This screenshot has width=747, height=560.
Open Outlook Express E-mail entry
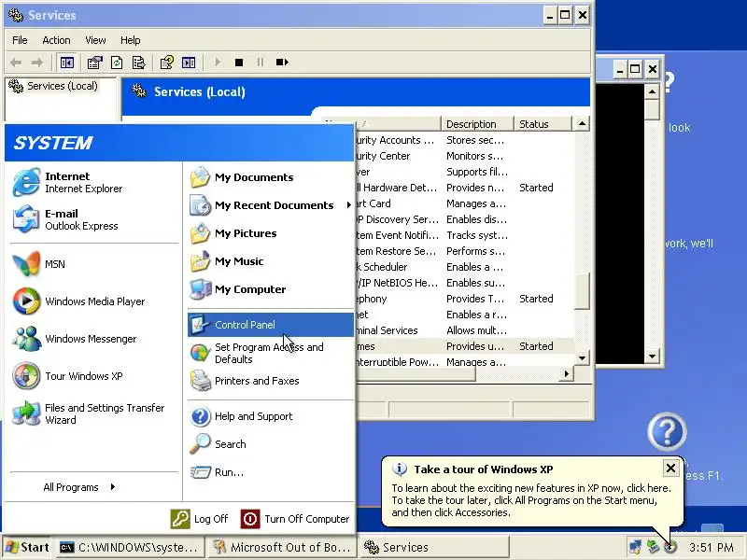pyautogui.click(x=94, y=219)
